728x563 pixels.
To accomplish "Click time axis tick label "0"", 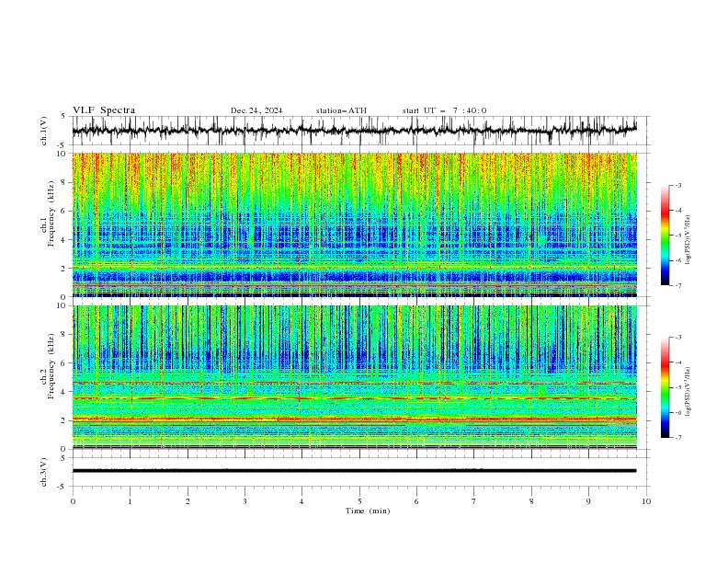I will 73,501.
